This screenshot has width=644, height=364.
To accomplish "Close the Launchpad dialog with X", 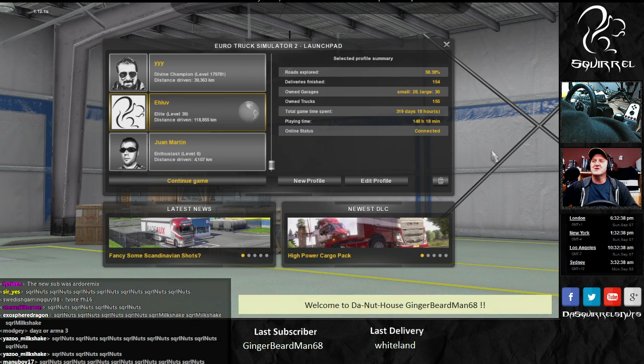I will pos(446,44).
